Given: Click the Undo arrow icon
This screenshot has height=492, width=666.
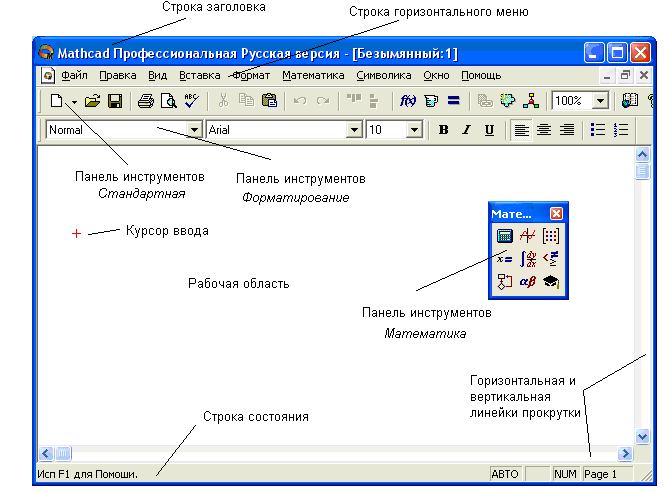Looking at the screenshot, I should [x=300, y=101].
